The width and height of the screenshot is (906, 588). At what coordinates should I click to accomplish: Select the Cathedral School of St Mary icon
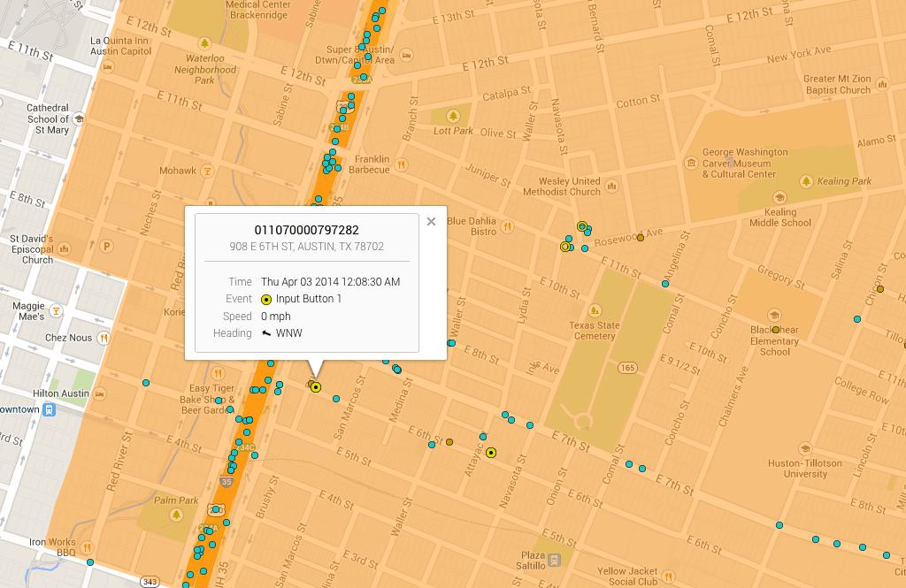click(79, 119)
